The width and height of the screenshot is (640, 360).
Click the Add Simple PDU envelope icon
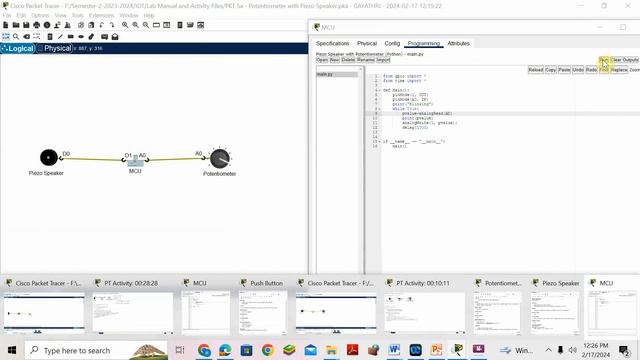coord(104,37)
